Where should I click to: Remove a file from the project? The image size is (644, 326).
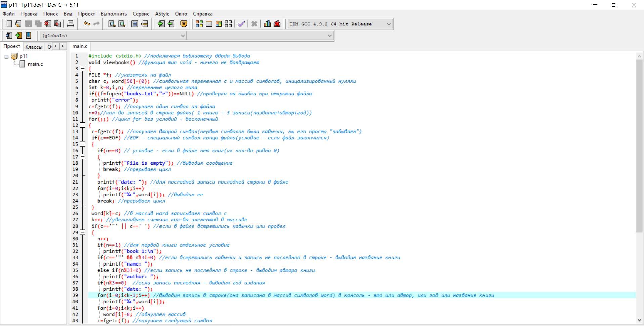coord(171,24)
